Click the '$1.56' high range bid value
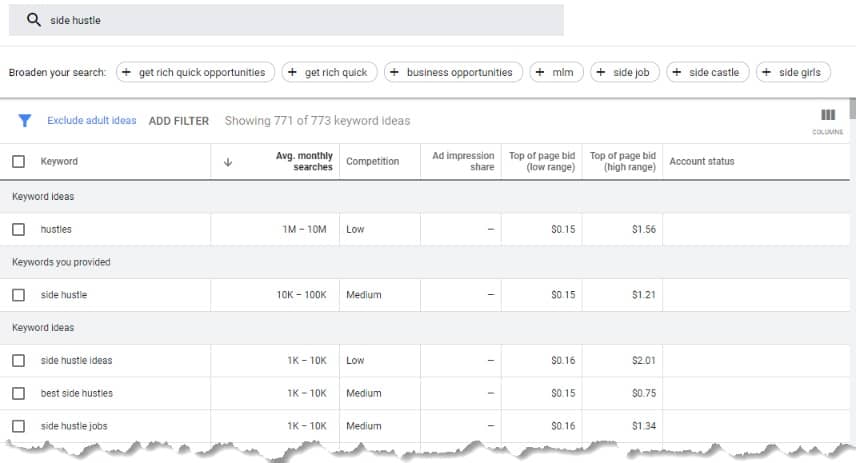Viewport: 856px width, 463px height. (x=644, y=229)
